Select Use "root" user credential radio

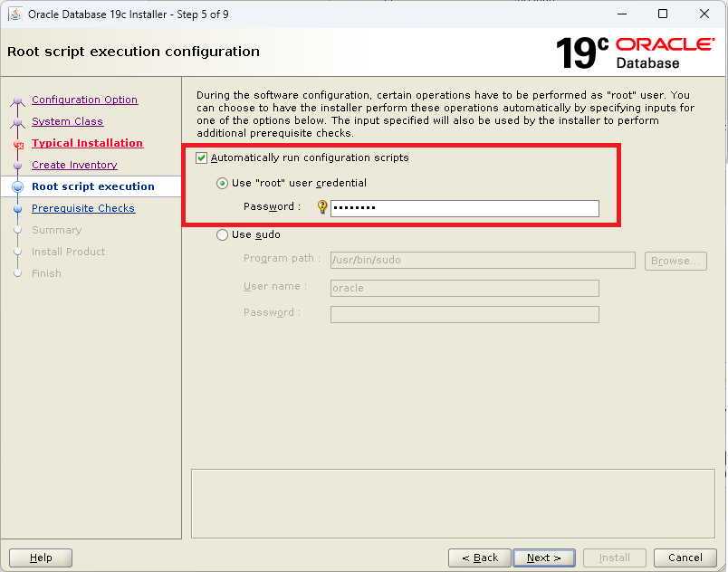click(222, 183)
